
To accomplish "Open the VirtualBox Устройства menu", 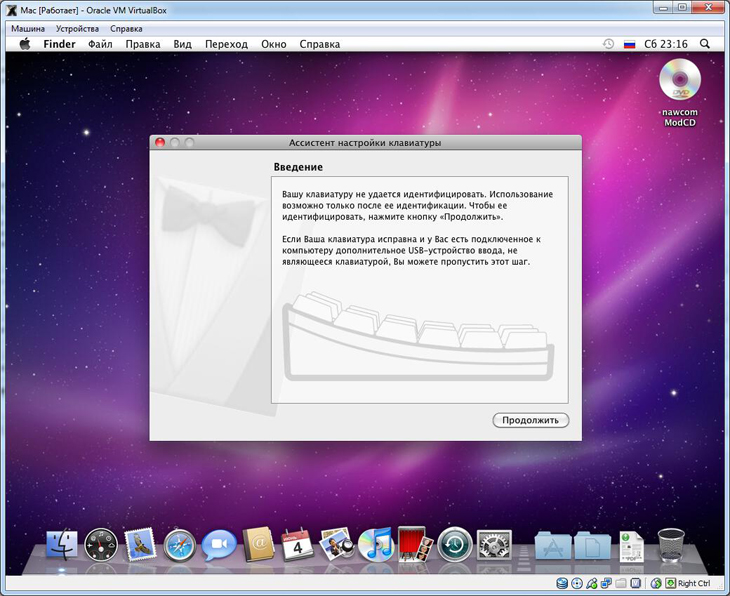I will point(77,29).
